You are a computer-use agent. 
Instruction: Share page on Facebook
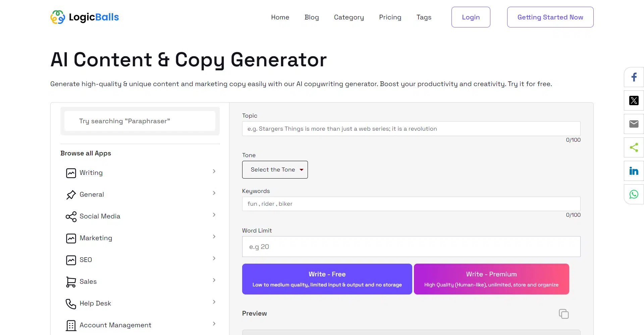pos(634,77)
